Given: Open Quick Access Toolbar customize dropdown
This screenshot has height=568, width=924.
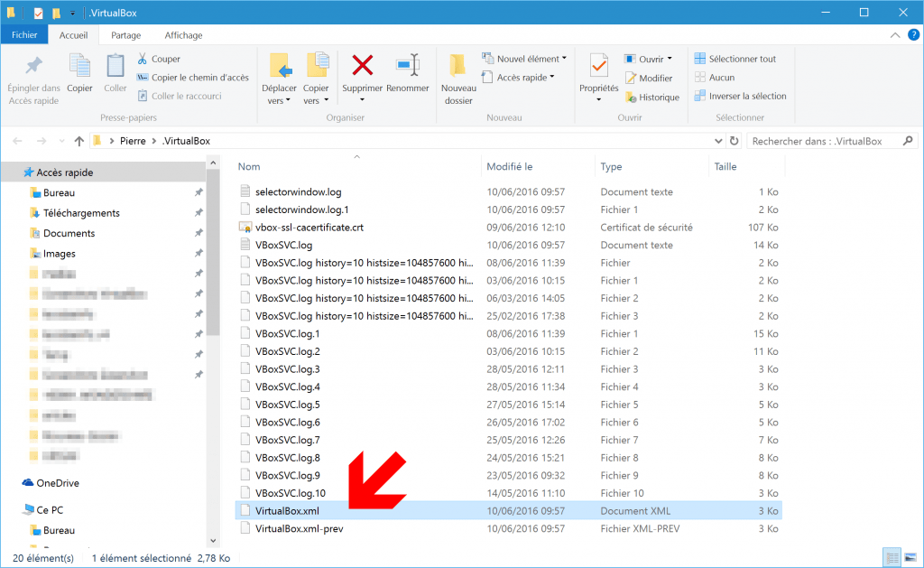Looking at the screenshot, I should (72, 13).
